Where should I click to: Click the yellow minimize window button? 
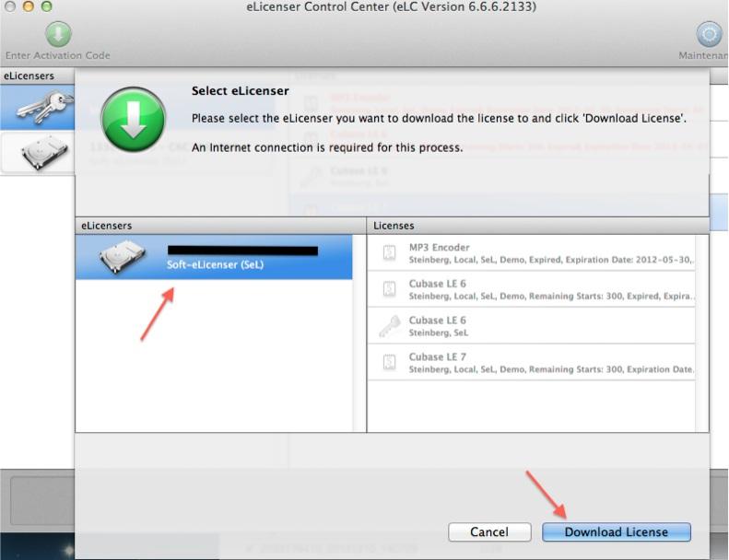(x=29, y=6)
